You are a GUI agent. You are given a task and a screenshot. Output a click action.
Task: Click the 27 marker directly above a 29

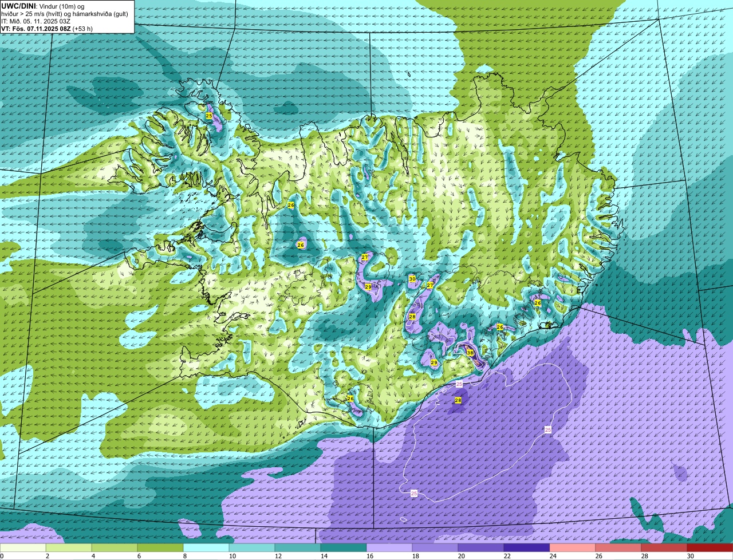364,258
